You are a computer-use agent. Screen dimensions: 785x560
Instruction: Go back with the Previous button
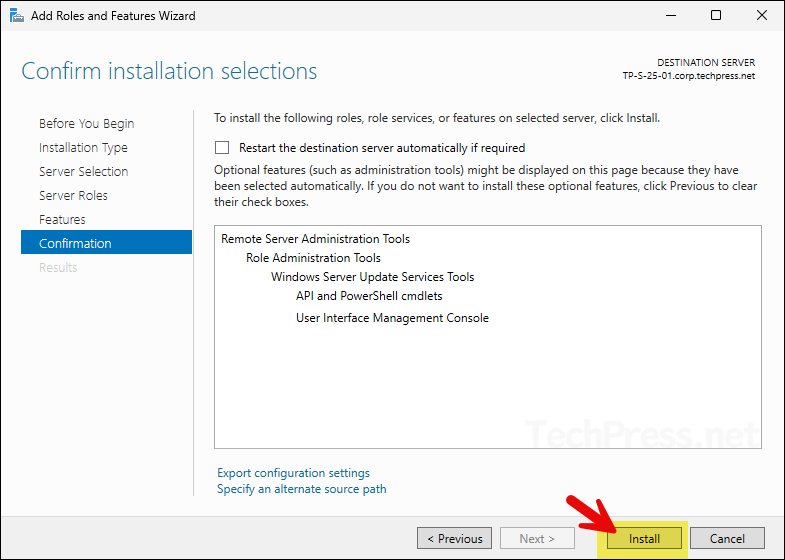tap(454, 539)
